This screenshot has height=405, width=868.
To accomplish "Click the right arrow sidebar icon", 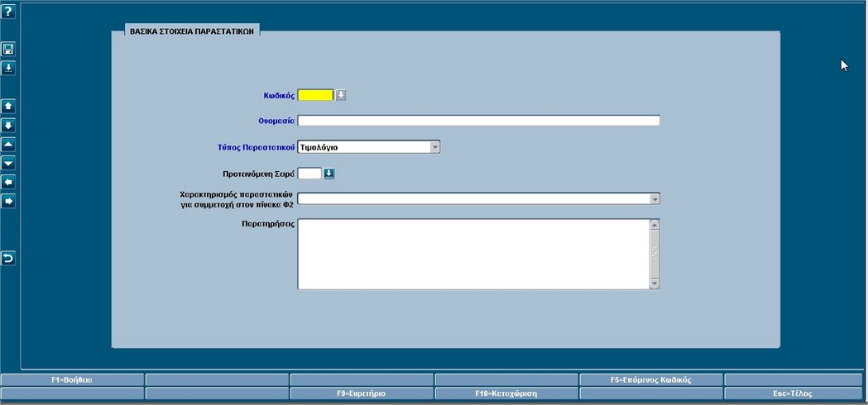I will [x=9, y=201].
